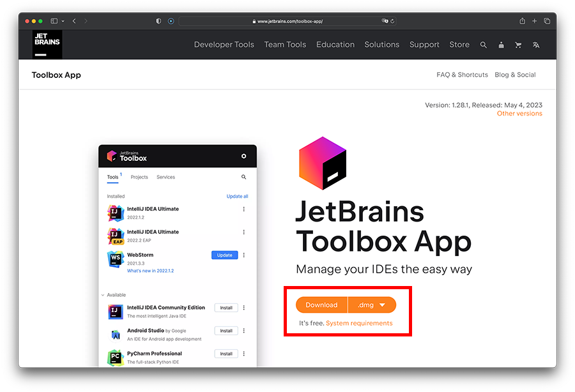Image resolution: width=575 pixels, height=392 pixels.
Task: Collapse the Available section chevron
Action: 102,295
